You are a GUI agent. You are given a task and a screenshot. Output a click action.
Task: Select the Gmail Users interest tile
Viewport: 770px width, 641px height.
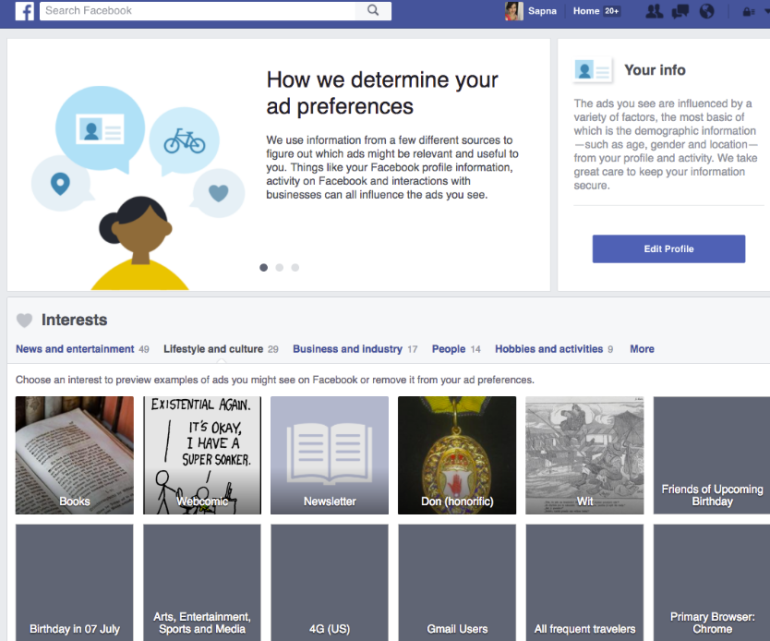point(457,583)
